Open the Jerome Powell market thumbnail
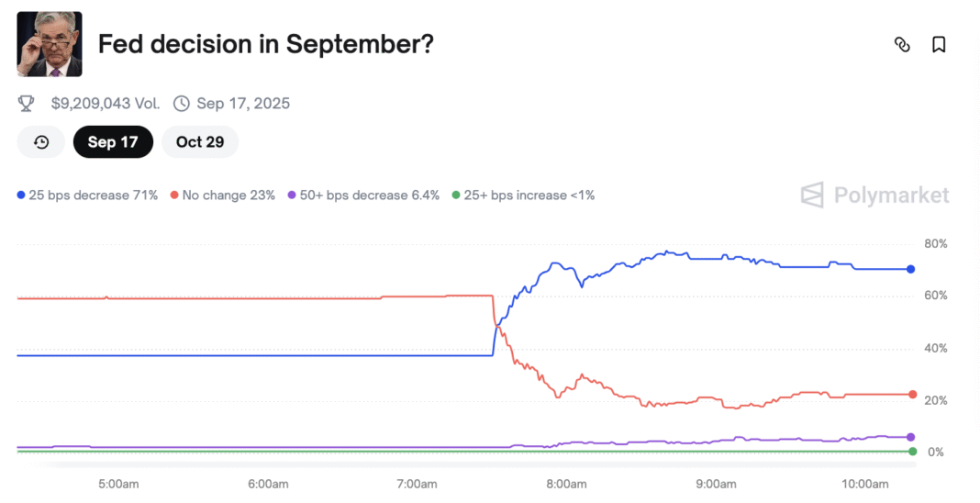Viewport: 980px width, 503px height. [50, 44]
